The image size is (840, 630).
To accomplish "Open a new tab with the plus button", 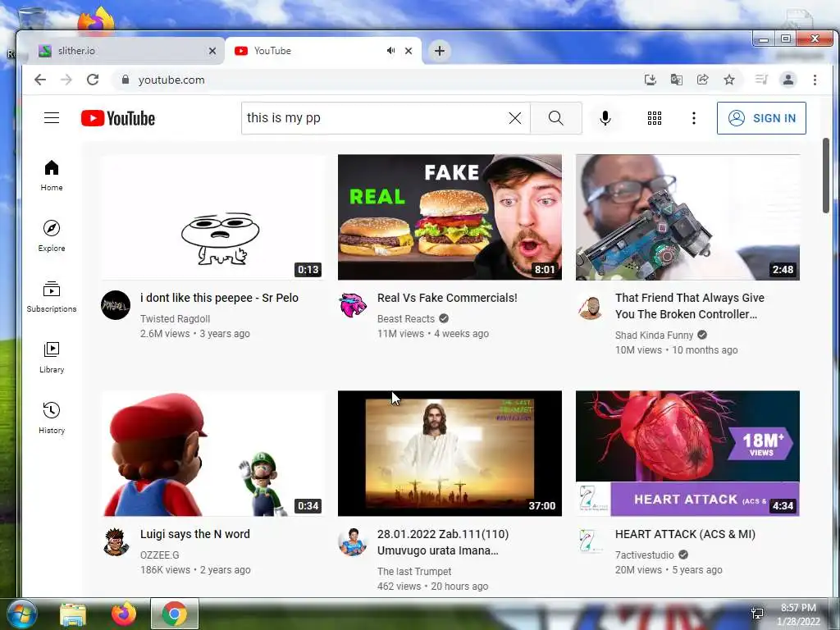I will [x=440, y=51].
